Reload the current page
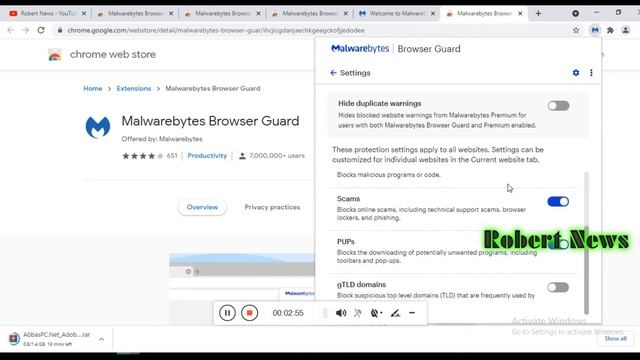640x360 pixels. coord(41,30)
